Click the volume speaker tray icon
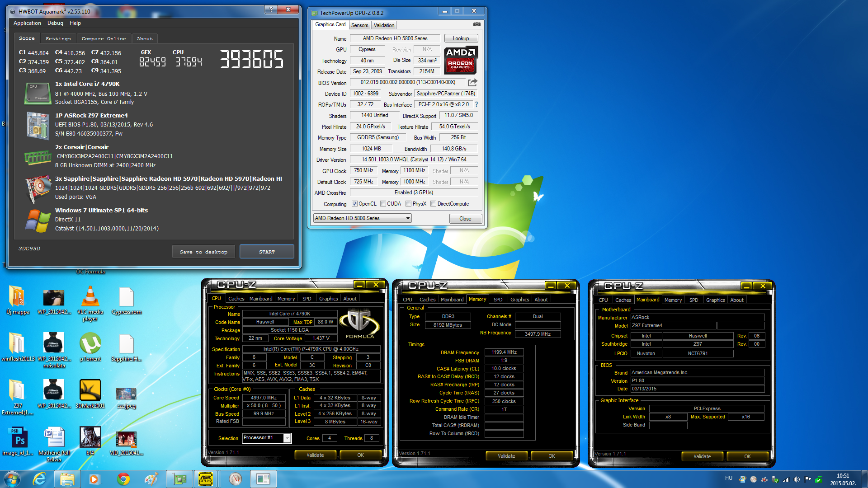This screenshot has width=868, height=488. [797, 479]
